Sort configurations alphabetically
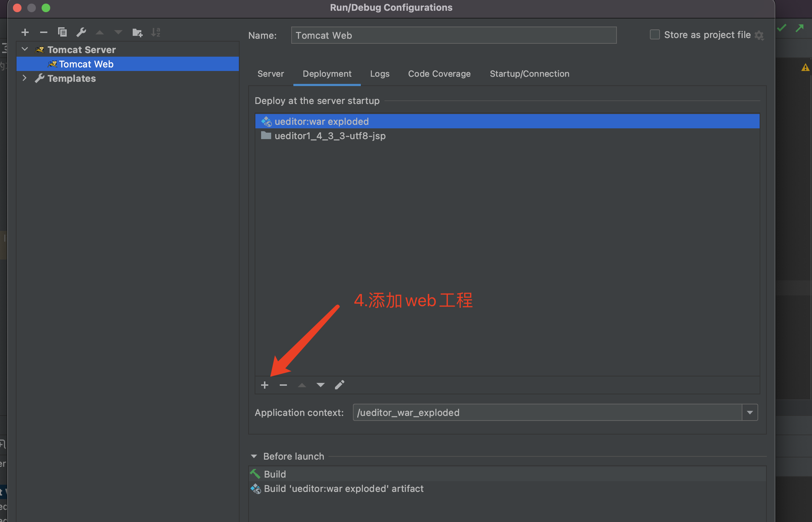 pos(156,32)
